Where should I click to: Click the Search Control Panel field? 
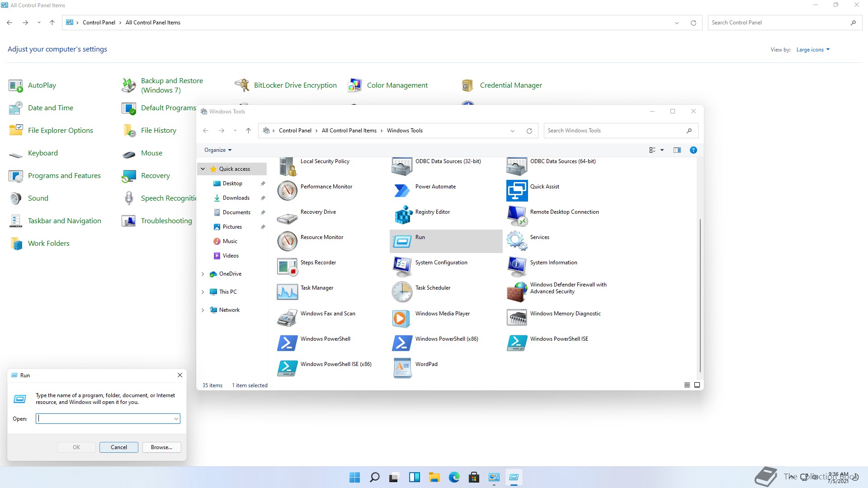click(x=785, y=23)
